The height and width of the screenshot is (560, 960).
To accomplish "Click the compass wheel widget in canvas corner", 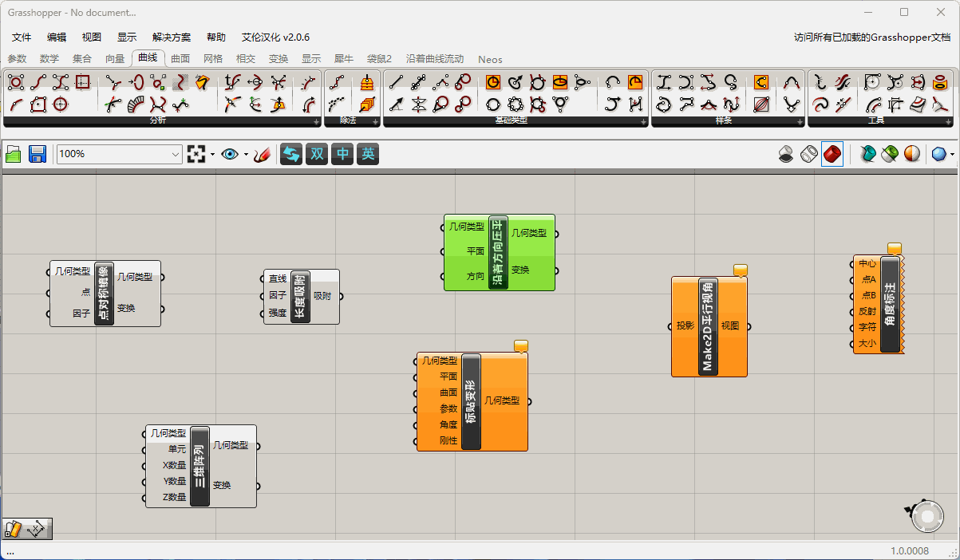I will (926, 516).
